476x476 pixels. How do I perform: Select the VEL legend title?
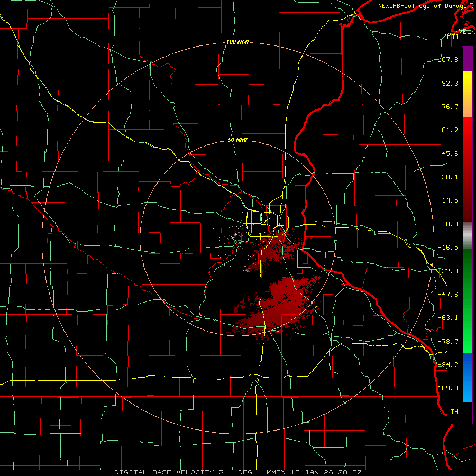(x=465, y=32)
